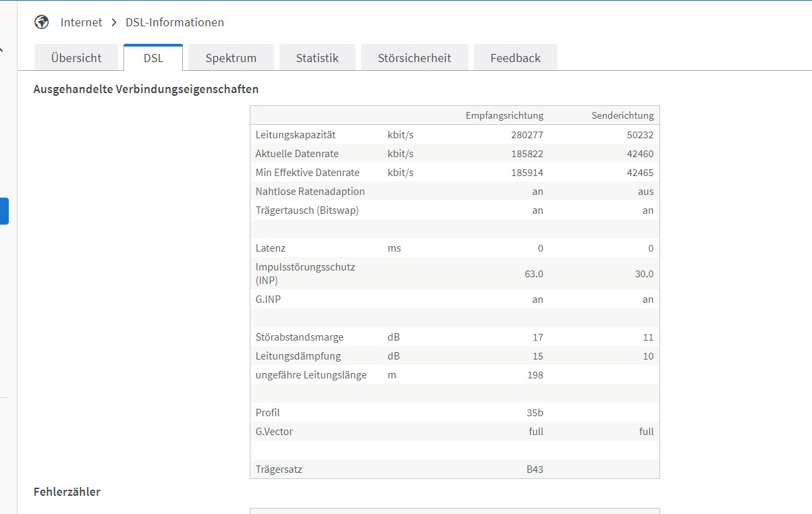
Task: Click the value 280277
Action: click(527, 135)
